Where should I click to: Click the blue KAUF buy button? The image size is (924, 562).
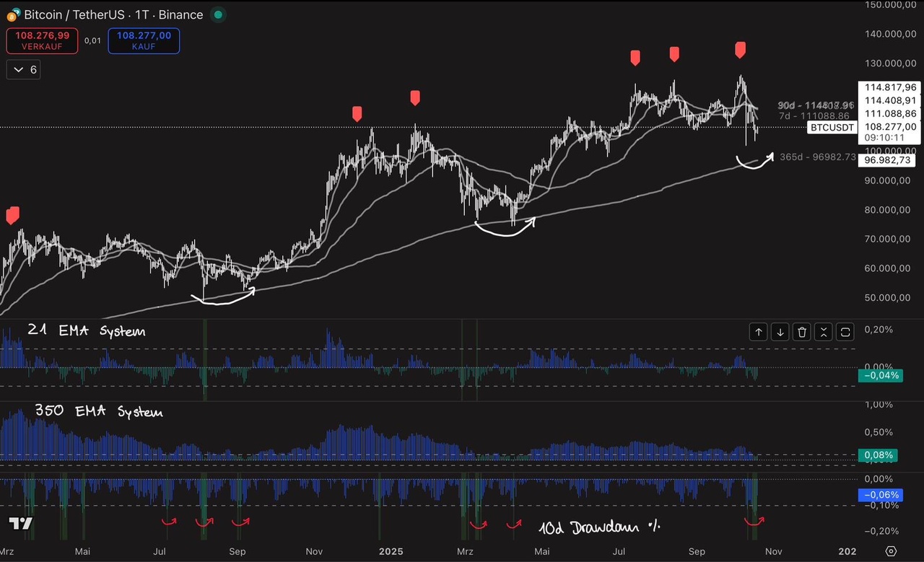point(144,40)
